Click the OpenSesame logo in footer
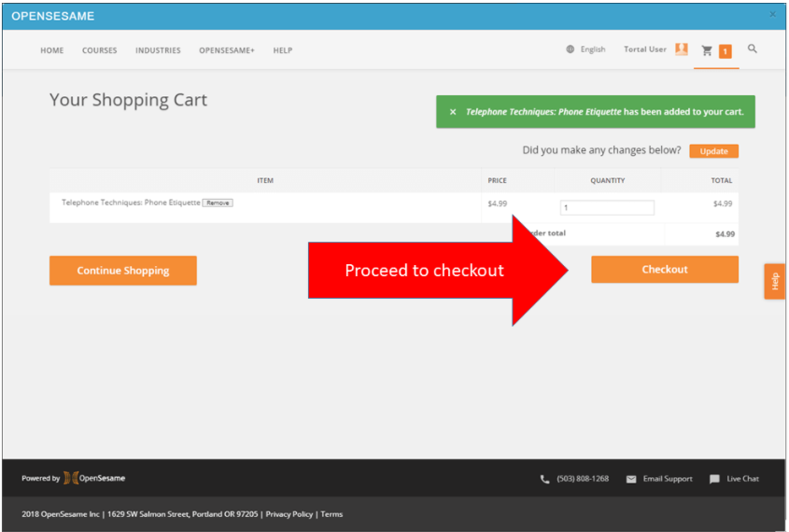 [x=94, y=478]
